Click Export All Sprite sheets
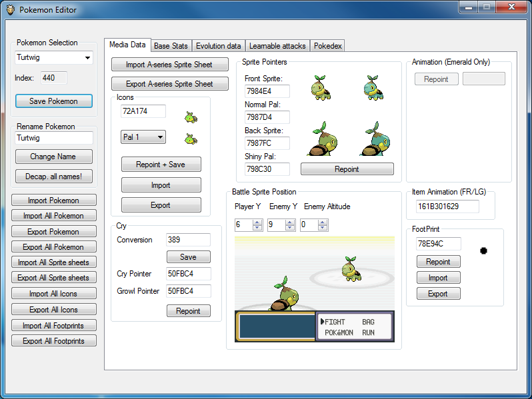Image resolution: width=532 pixels, height=399 pixels. point(53,278)
